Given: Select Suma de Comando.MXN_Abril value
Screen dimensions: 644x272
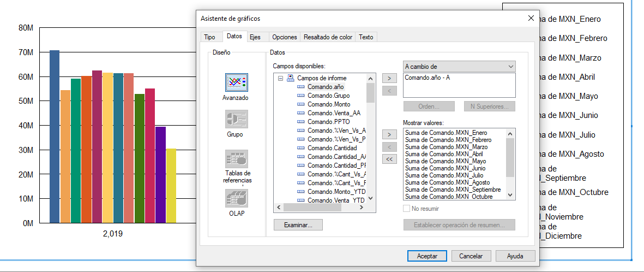Looking at the screenshot, I should click(444, 153).
